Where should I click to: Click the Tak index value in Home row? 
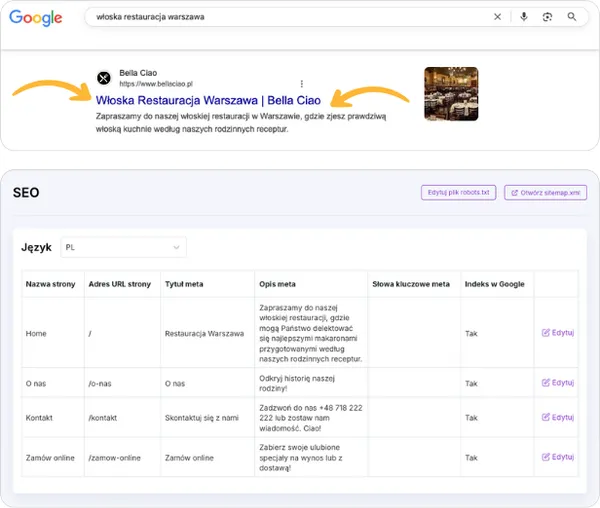471,334
